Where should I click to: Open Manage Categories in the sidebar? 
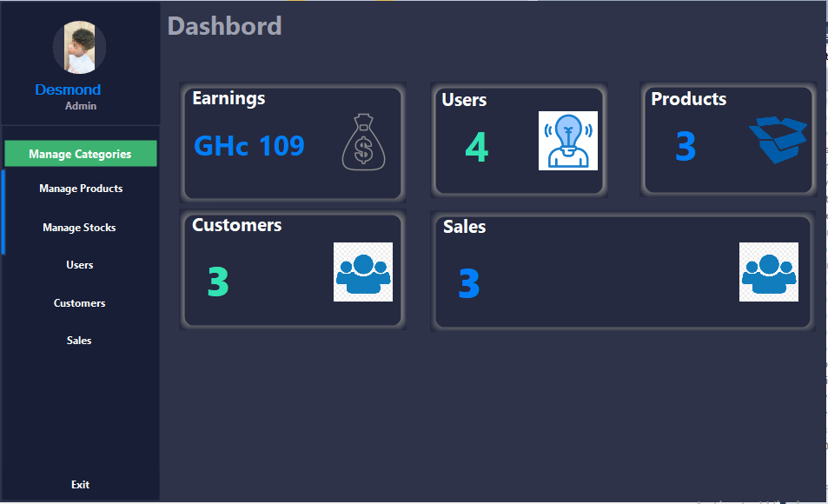(80, 153)
